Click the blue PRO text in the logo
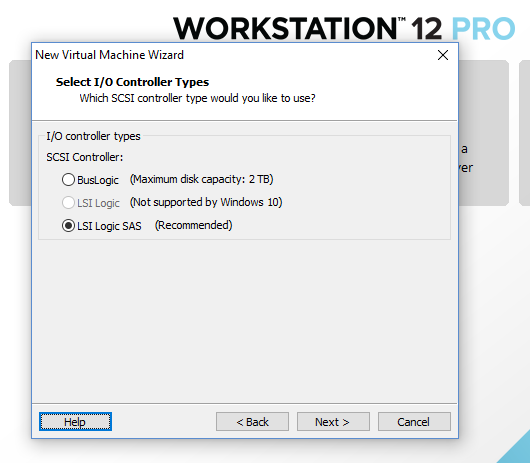 (x=483, y=28)
